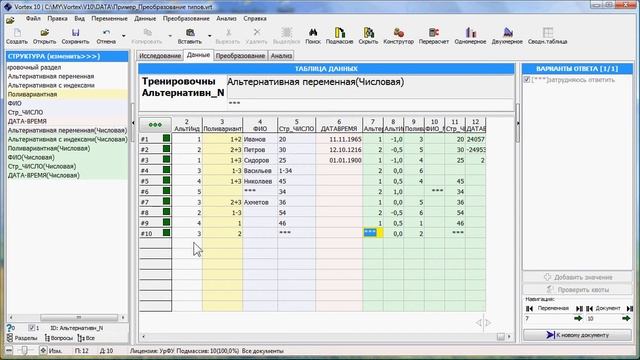Open the Файл menu
The image size is (640, 360).
pos(33,19)
